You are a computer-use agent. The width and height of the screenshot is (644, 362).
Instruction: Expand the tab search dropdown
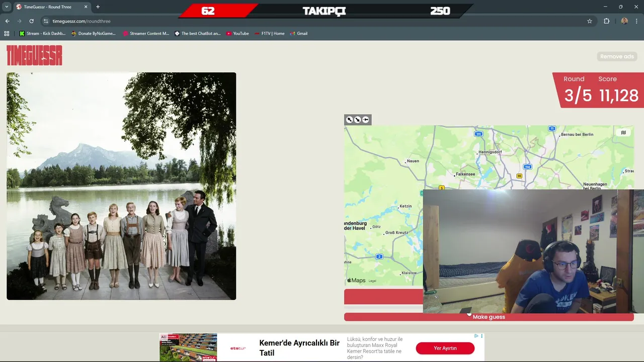click(7, 7)
